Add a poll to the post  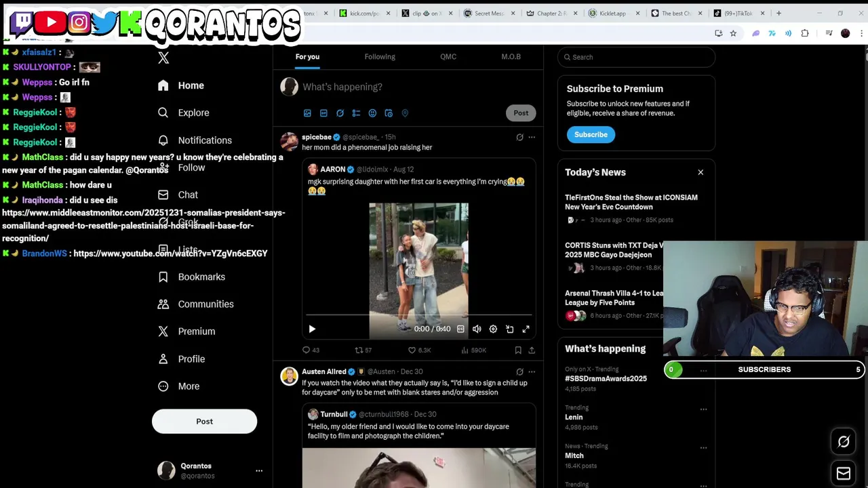pyautogui.click(x=356, y=113)
